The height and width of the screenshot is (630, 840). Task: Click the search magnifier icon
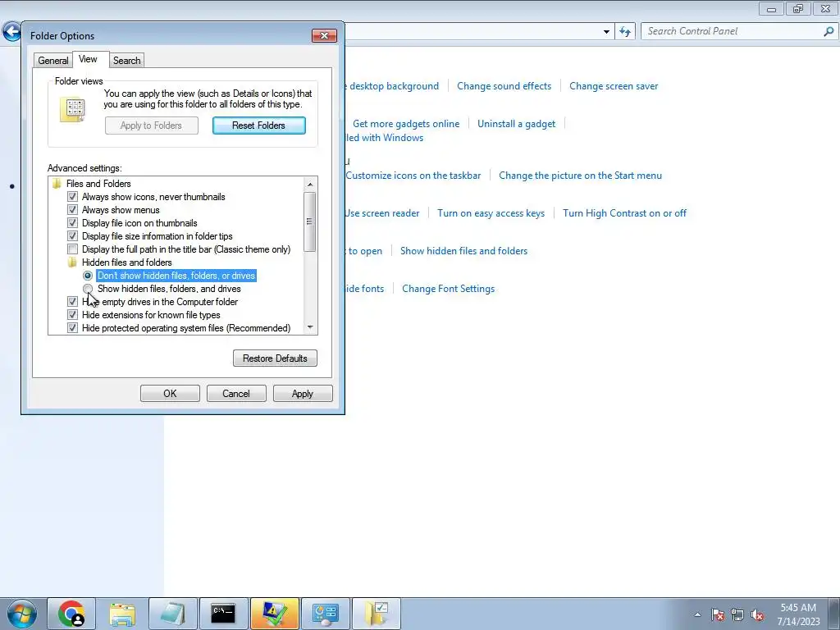click(x=829, y=32)
